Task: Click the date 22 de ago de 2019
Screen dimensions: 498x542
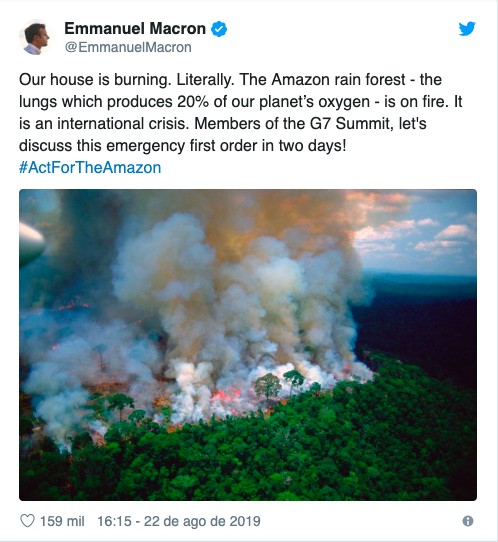Action: 202,521
